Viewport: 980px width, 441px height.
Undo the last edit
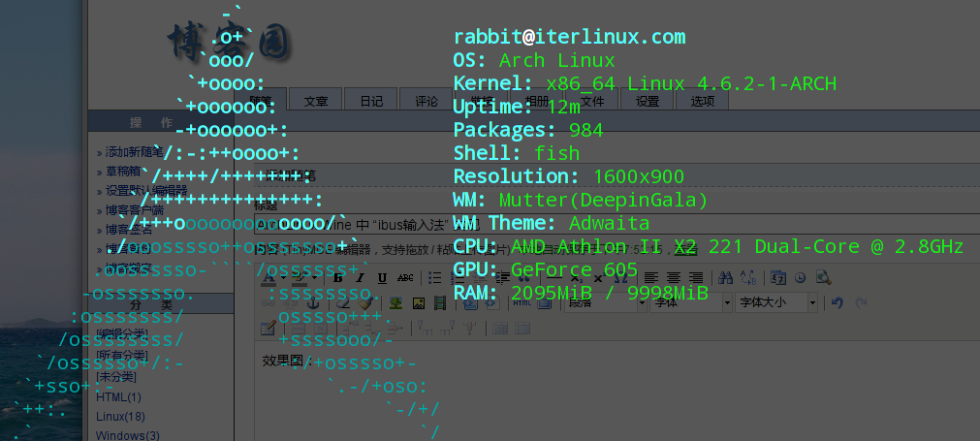click(838, 303)
